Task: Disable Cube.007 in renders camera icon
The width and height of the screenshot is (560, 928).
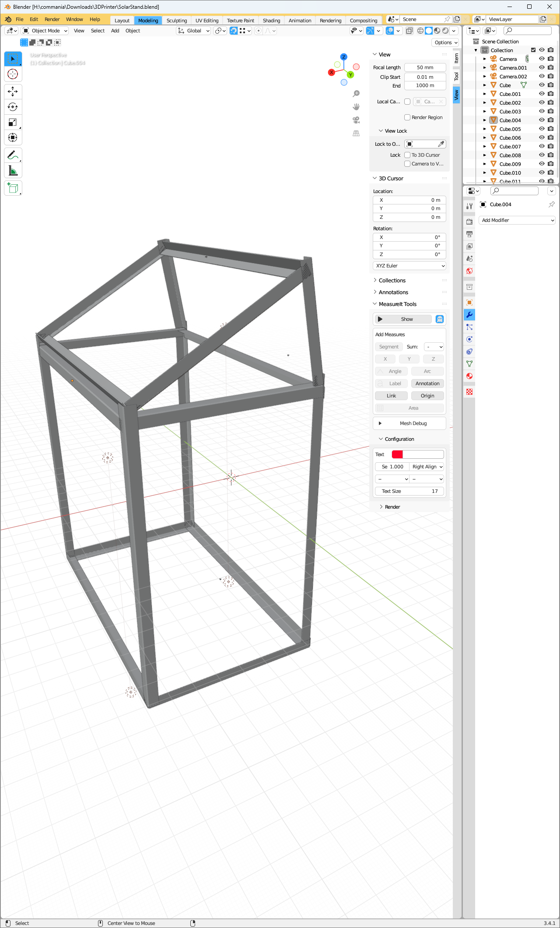Action: pyautogui.click(x=551, y=146)
